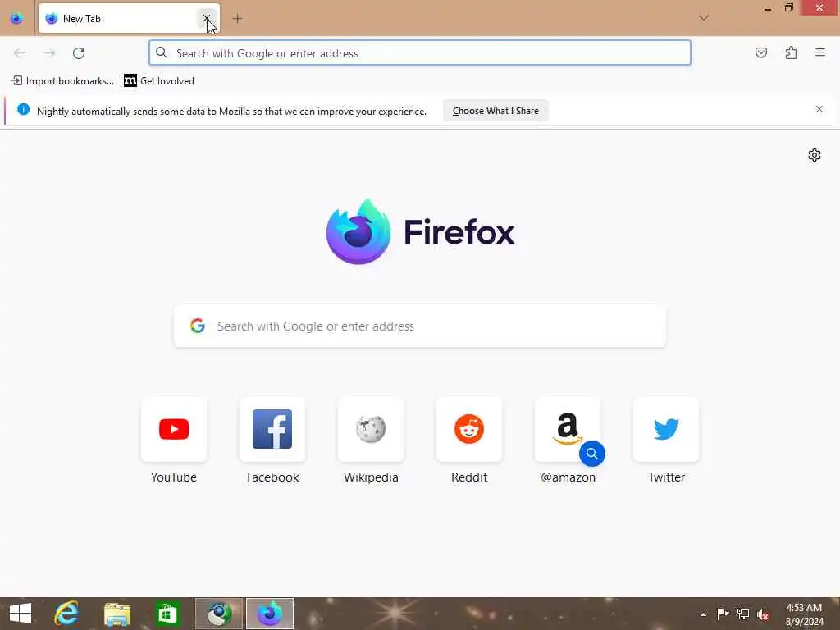Click the blue info icon in notification

(24, 109)
